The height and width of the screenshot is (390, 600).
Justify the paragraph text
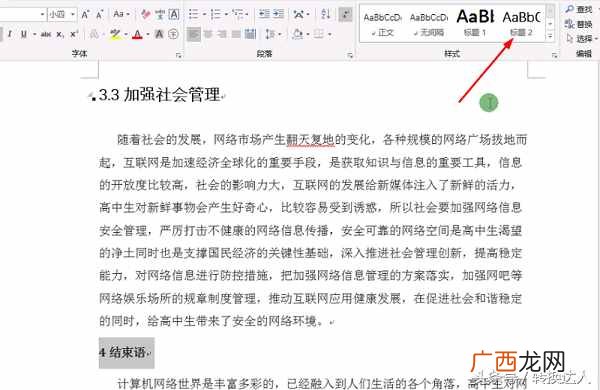click(x=236, y=34)
